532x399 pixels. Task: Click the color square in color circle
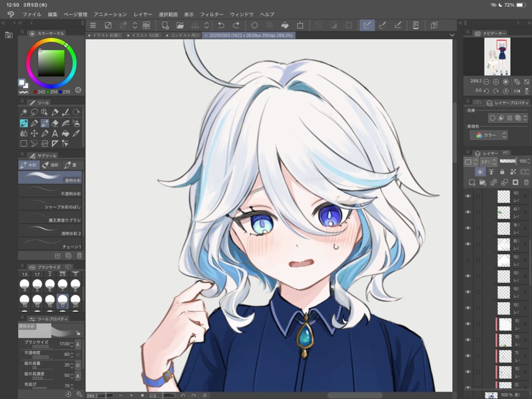click(x=51, y=63)
